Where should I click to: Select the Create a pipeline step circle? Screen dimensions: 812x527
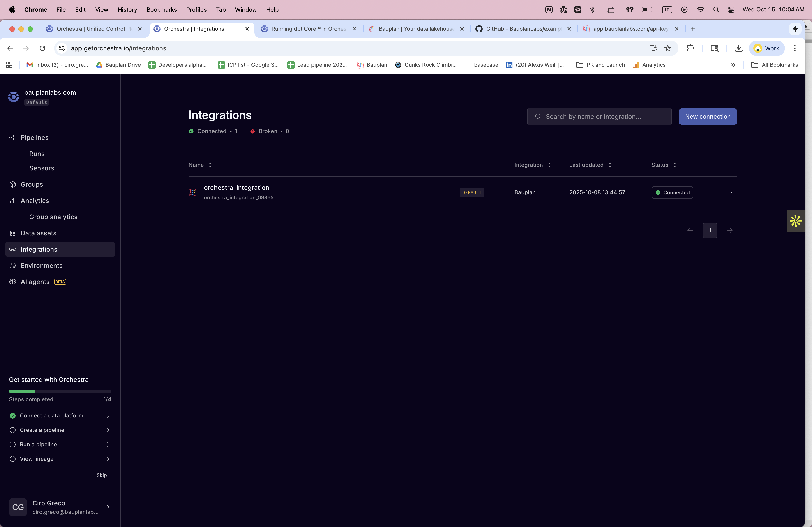coord(13,430)
